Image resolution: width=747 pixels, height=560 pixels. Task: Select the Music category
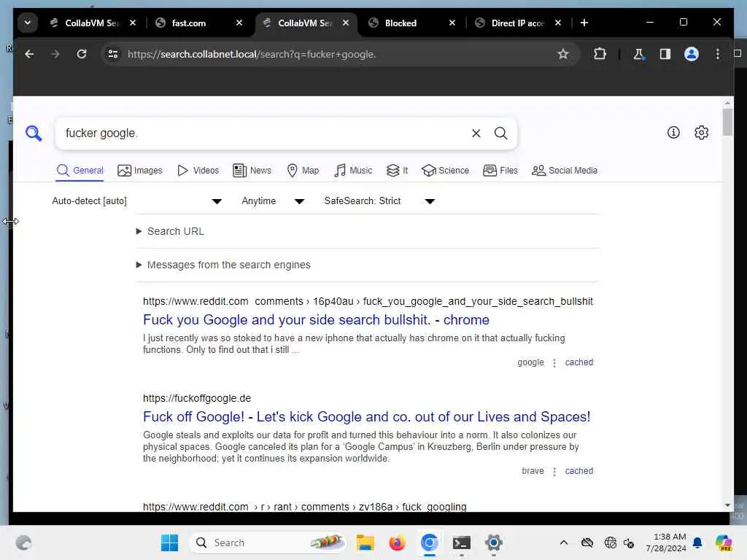pyautogui.click(x=353, y=171)
